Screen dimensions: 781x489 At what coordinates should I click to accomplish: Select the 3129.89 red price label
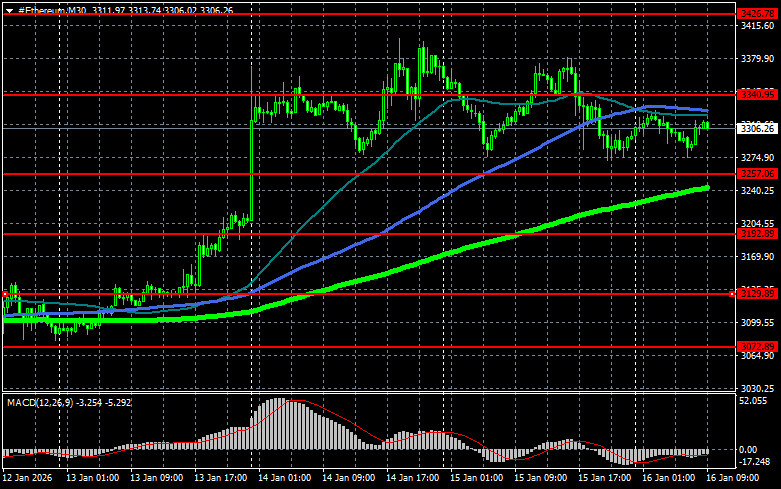click(x=756, y=293)
